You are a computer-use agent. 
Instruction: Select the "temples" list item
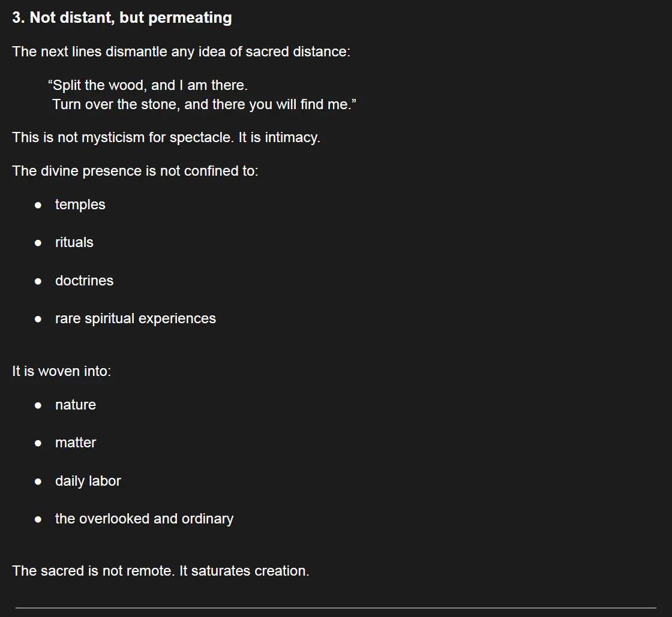80,204
